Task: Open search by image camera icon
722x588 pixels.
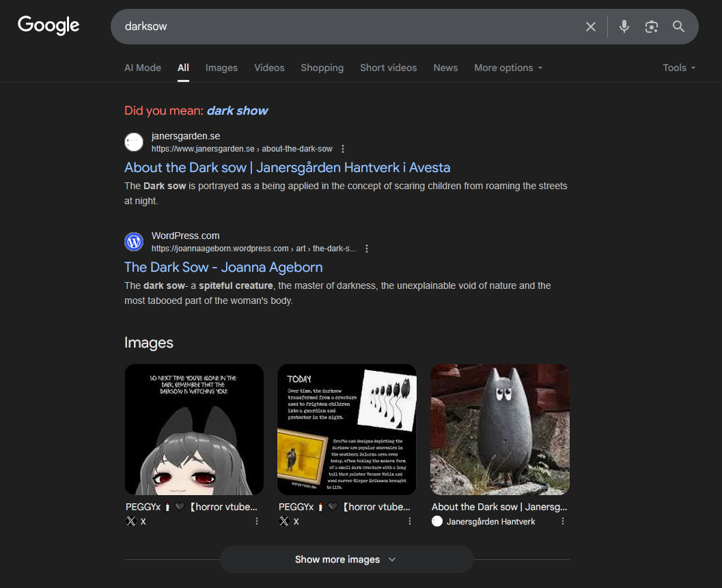Action: coord(651,27)
